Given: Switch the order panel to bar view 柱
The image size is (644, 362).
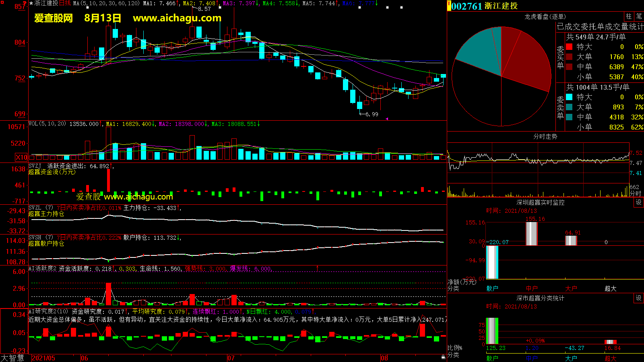Looking at the screenshot, I should [629, 16].
